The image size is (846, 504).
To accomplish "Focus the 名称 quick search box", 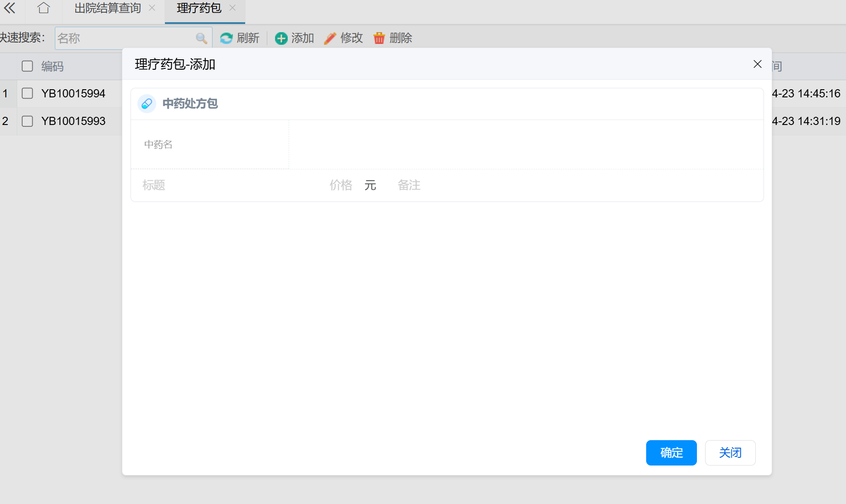I will click(125, 38).
